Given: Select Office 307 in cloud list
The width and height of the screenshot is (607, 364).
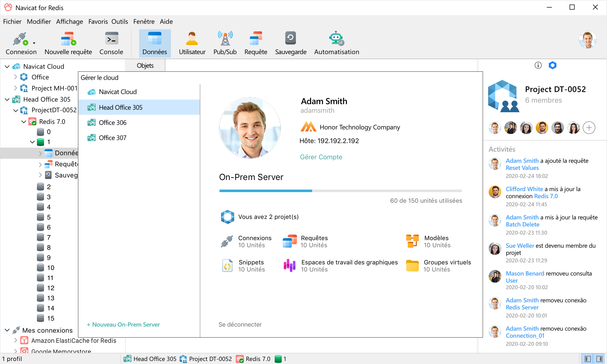Looking at the screenshot, I should pos(139,138).
